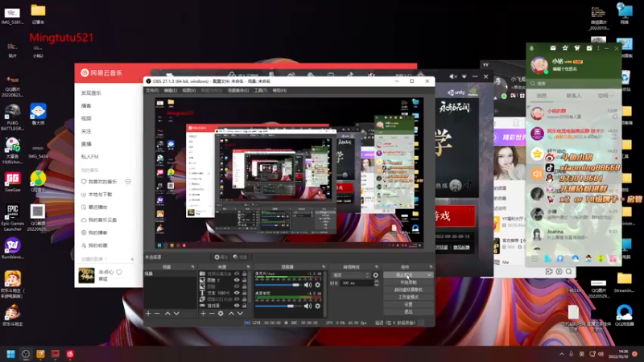Pop out the 混音器 dock panel icon
Viewport: 644px width, 362px height.
tap(324, 267)
